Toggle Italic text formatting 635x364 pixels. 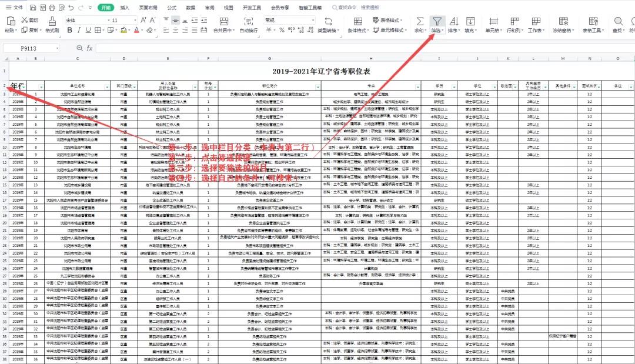(78, 30)
